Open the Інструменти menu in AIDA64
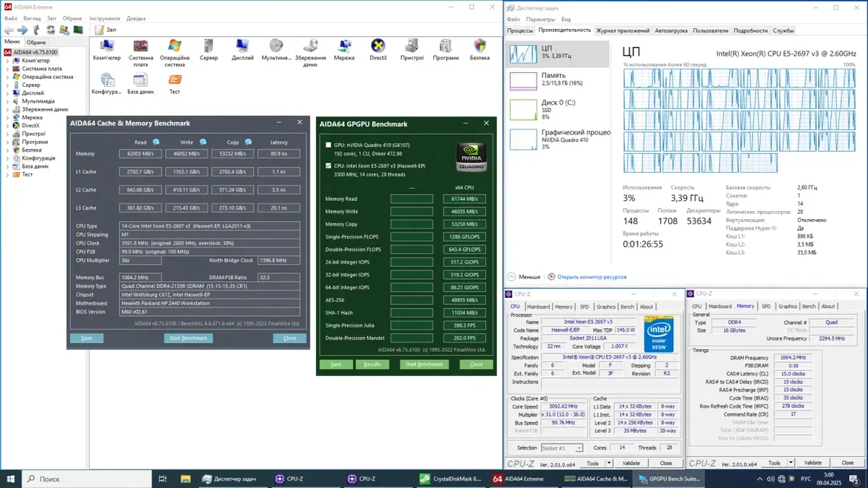Screen dimensions: 868x488 [105, 18]
